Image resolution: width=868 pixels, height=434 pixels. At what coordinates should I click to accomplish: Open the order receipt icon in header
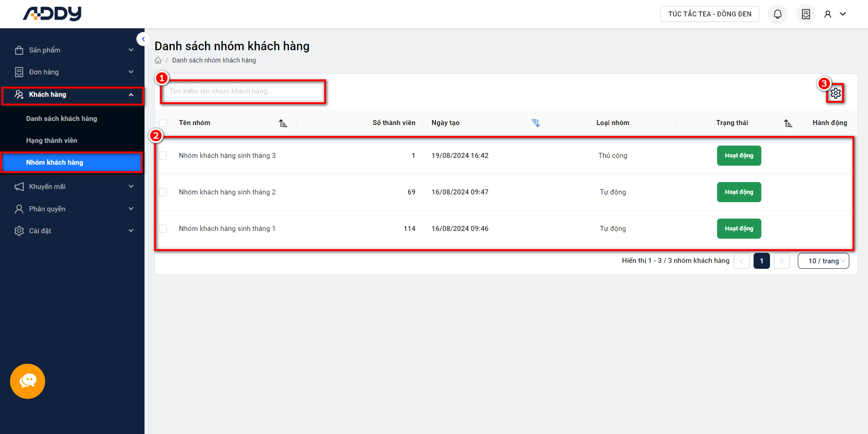[806, 14]
